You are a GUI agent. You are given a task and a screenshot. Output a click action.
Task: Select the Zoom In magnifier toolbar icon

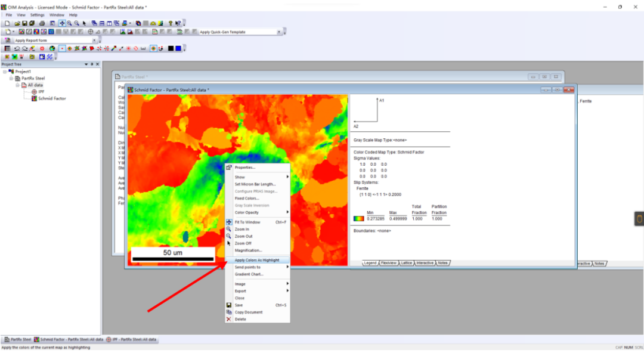tap(70, 23)
